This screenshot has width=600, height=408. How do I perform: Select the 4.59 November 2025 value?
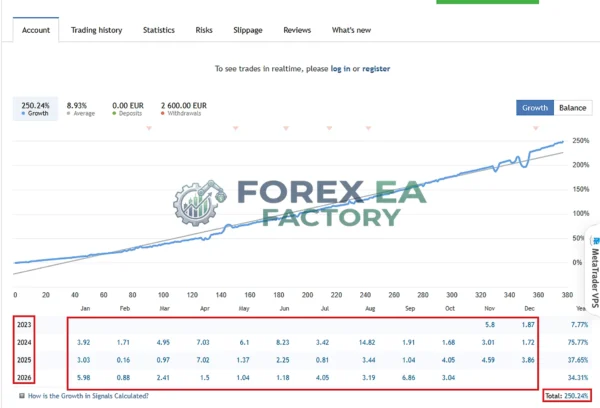488,360
